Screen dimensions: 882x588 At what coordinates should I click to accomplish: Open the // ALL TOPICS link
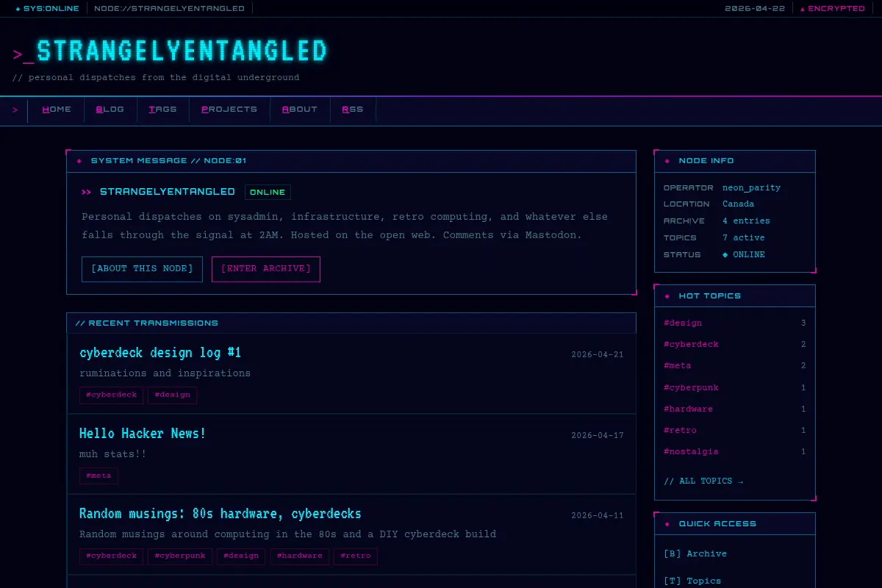703,481
